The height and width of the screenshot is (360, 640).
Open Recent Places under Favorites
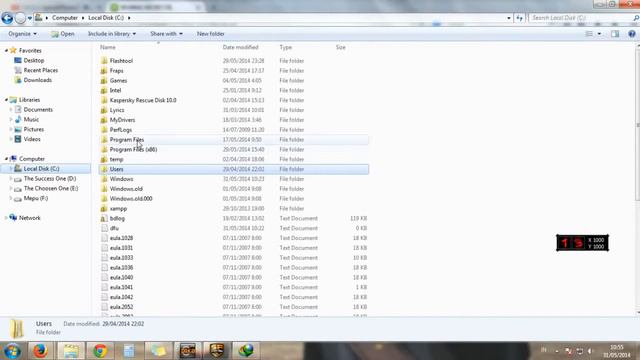(41, 70)
